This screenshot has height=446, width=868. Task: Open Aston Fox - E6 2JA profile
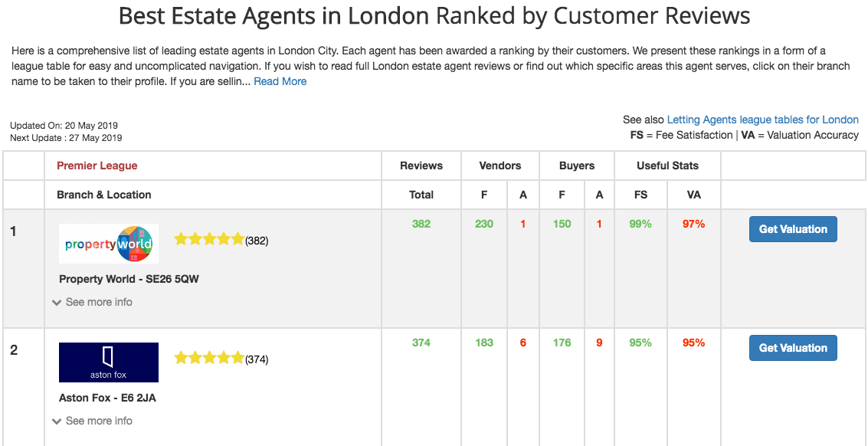[x=107, y=398]
